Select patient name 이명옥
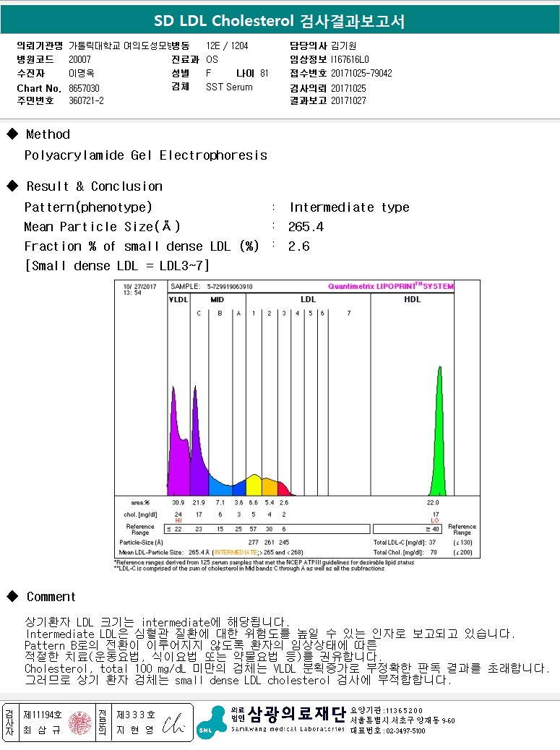The image size is (560, 750). (82, 73)
